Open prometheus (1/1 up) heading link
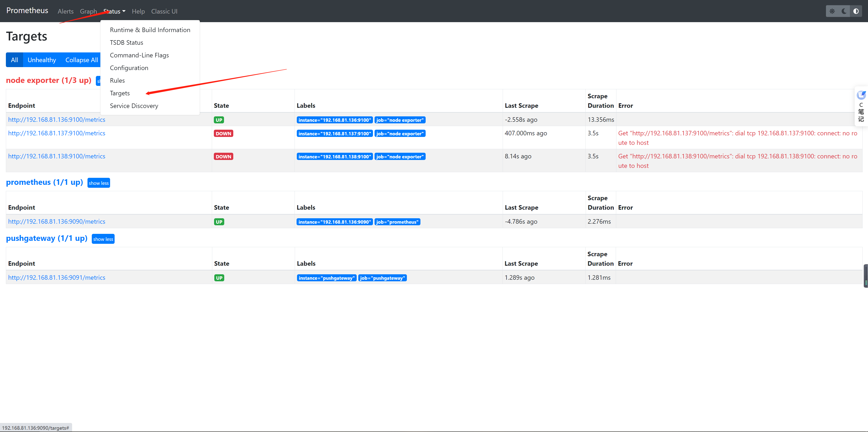 45,182
